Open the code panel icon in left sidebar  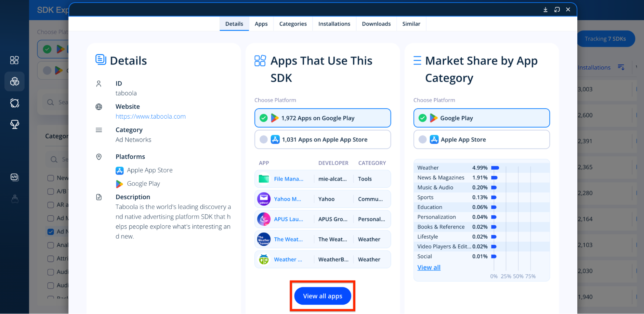point(14,177)
